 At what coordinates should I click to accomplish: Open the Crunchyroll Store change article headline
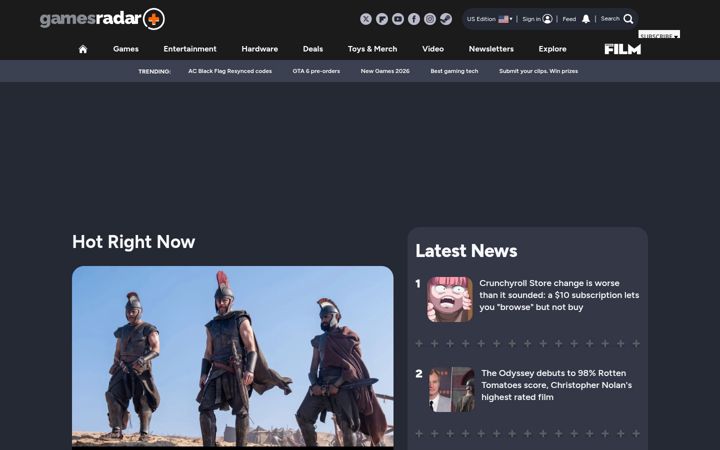(559, 295)
